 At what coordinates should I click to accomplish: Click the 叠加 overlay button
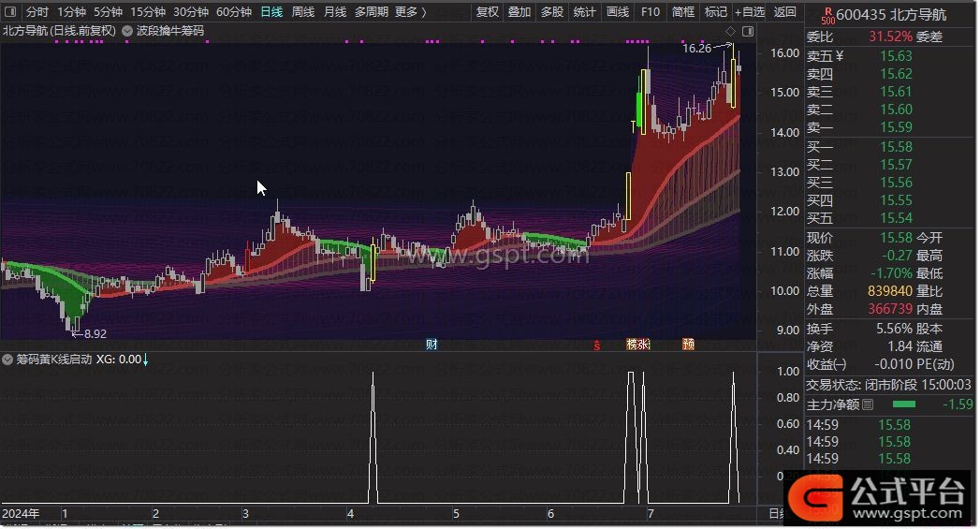519,12
